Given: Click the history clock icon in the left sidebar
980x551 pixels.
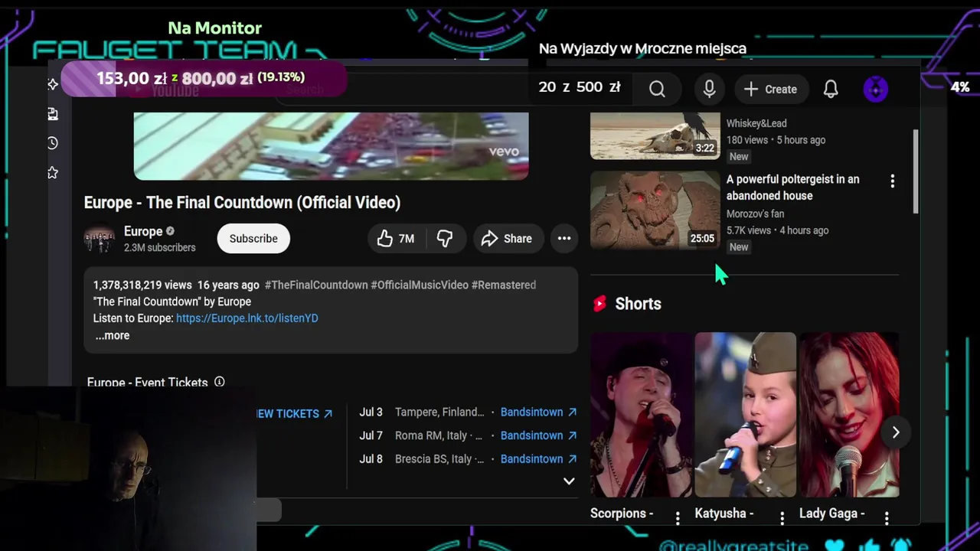Looking at the screenshot, I should pos(53,143).
